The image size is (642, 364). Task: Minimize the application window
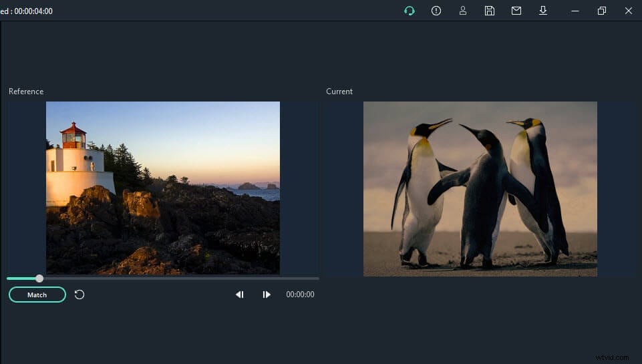(x=575, y=11)
